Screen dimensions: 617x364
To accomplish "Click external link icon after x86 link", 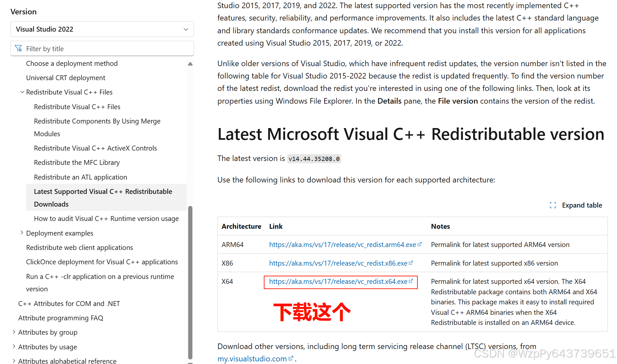I will [411, 263].
